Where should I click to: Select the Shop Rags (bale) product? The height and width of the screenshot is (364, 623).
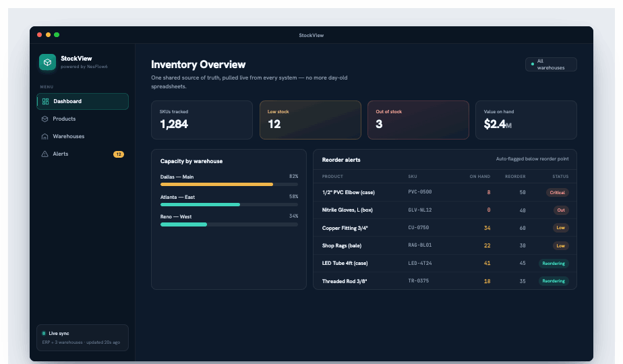tap(342, 245)
